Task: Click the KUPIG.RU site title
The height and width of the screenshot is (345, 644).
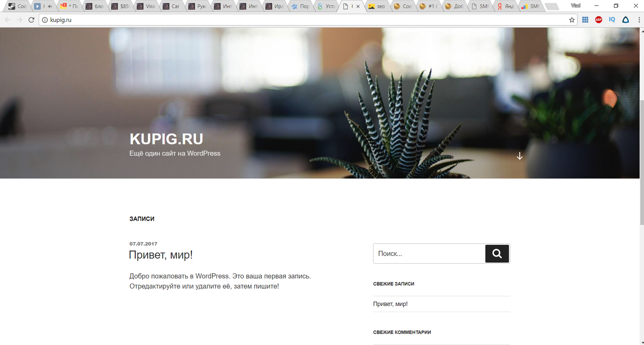Action: 166,139
